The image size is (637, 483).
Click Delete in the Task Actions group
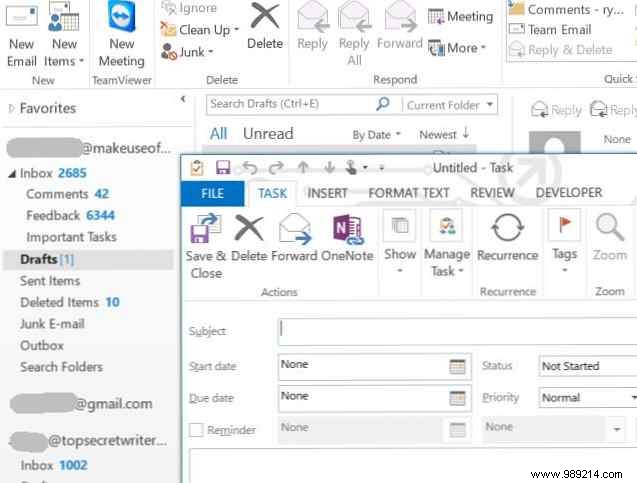coord(249,238)
